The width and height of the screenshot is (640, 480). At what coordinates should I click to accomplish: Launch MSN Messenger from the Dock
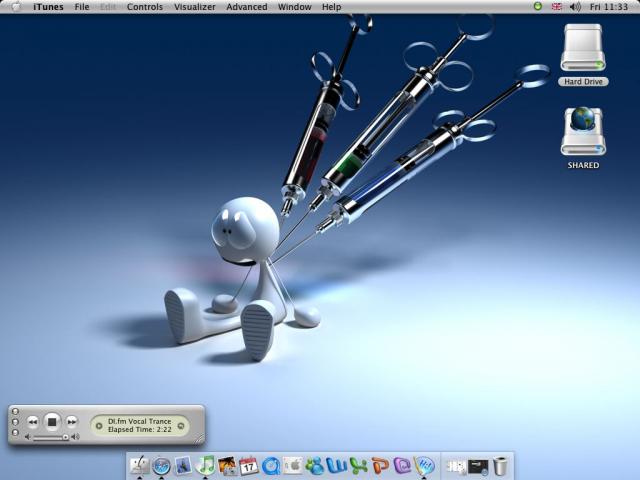[315, 466]
